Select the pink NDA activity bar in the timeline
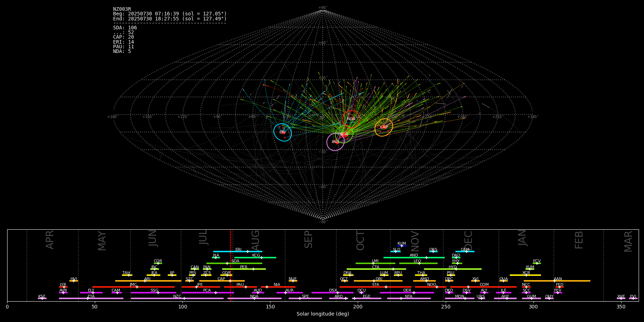 (254, 298)
